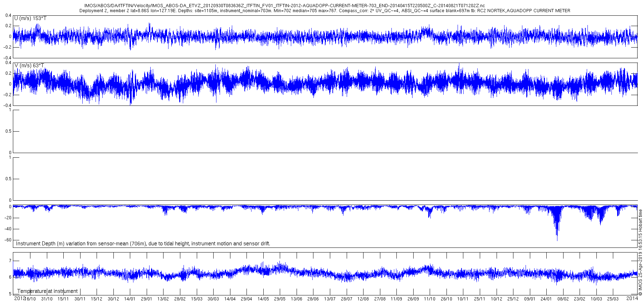
Task: Click the '-20' depth axis tick label
Action: (8, 218)
